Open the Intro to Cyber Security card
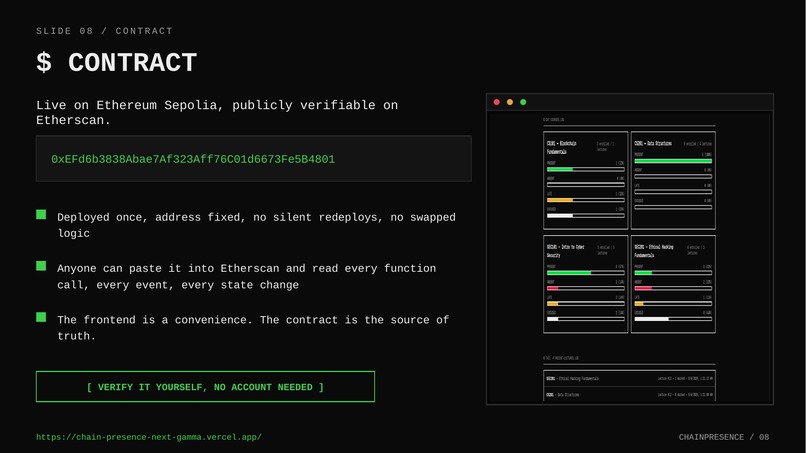This screenshot has height=453, width=806. coord(585,284)
